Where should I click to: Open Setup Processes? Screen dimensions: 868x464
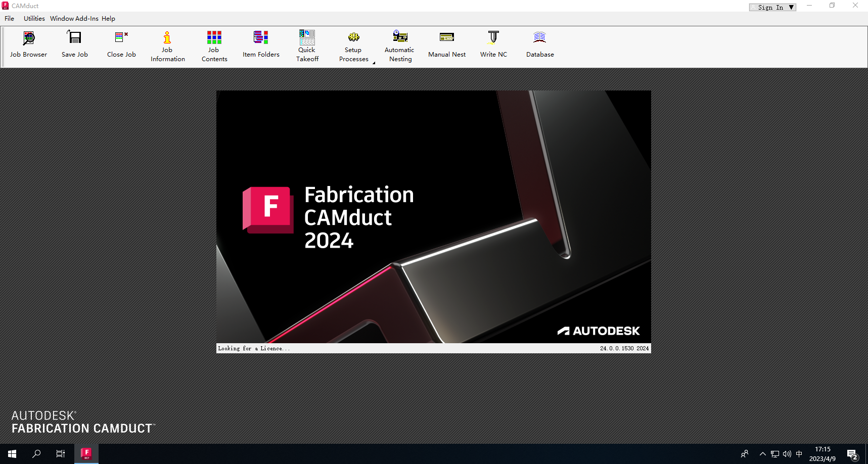point(353,46)
